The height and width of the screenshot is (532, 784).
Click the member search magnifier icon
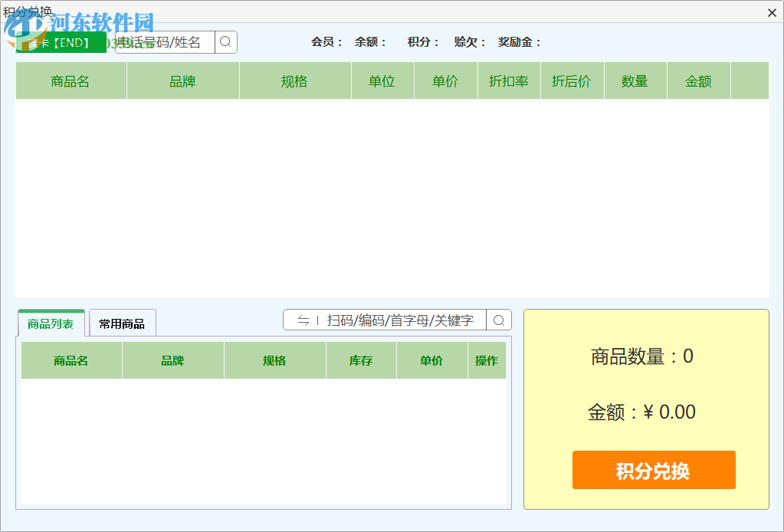point(226,42)
